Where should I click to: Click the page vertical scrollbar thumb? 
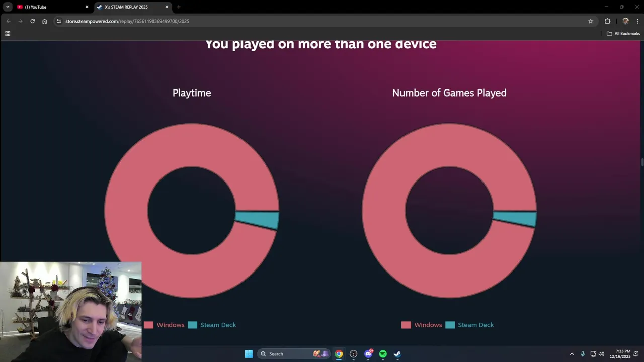[642, 162]
